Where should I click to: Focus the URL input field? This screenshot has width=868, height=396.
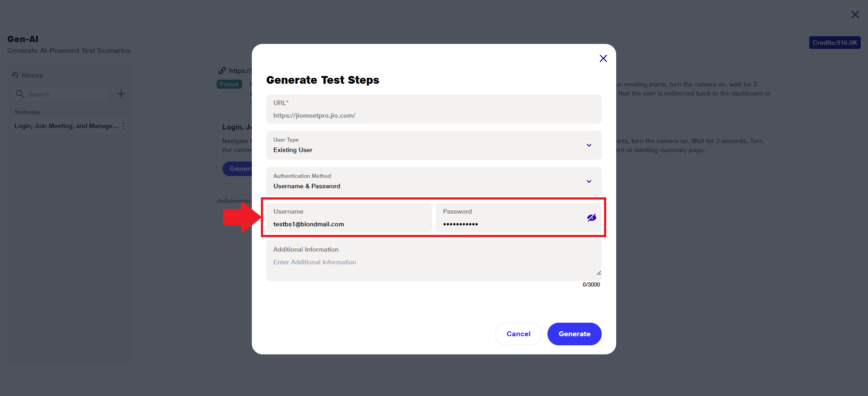433,115
